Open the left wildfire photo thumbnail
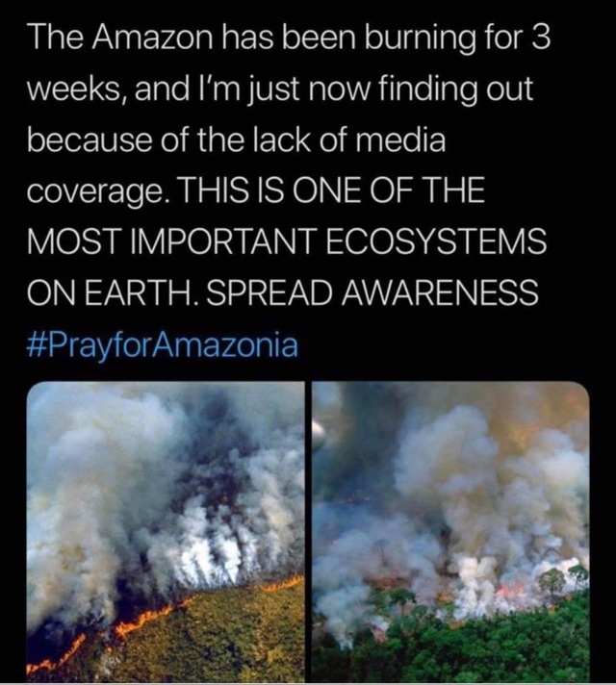 pyautogui.click(x=166, y=531)
